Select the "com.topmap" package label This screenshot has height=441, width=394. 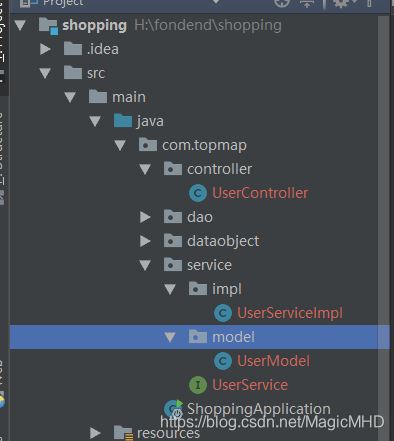[204, 145]
